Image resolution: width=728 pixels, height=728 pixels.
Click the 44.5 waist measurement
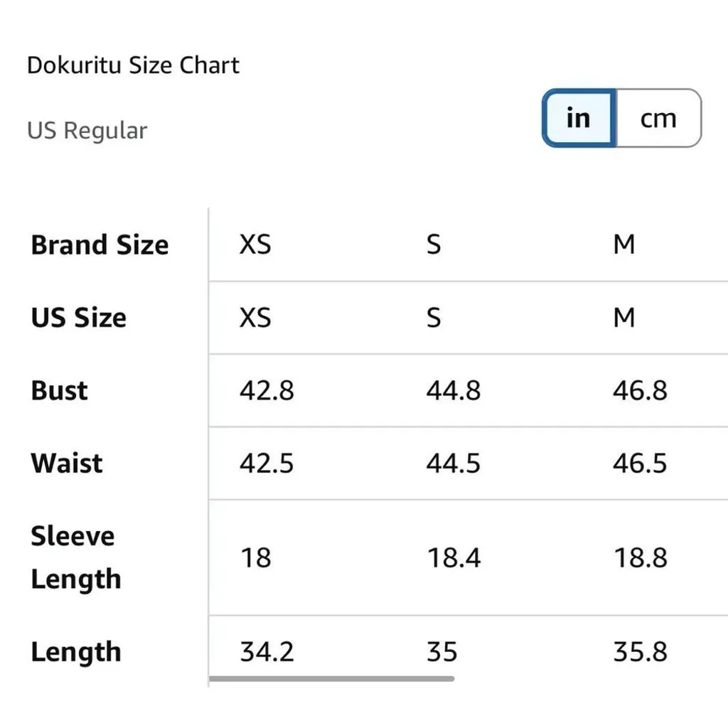(454, 464)
